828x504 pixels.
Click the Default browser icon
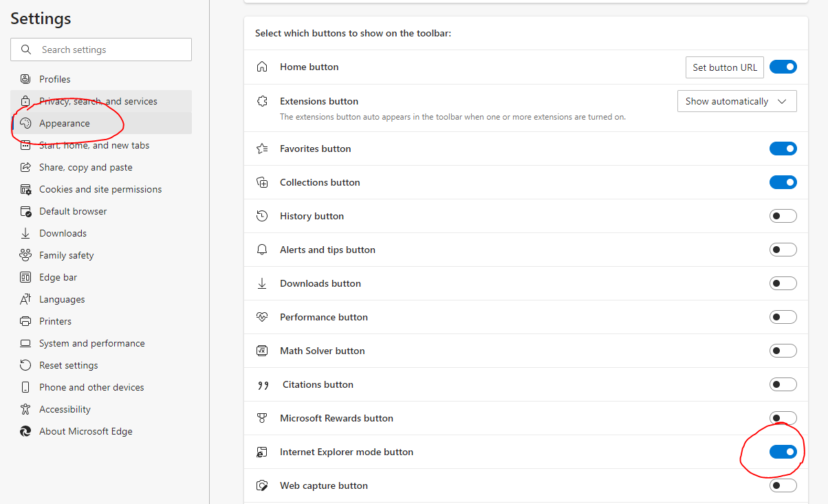pos(25,211)
